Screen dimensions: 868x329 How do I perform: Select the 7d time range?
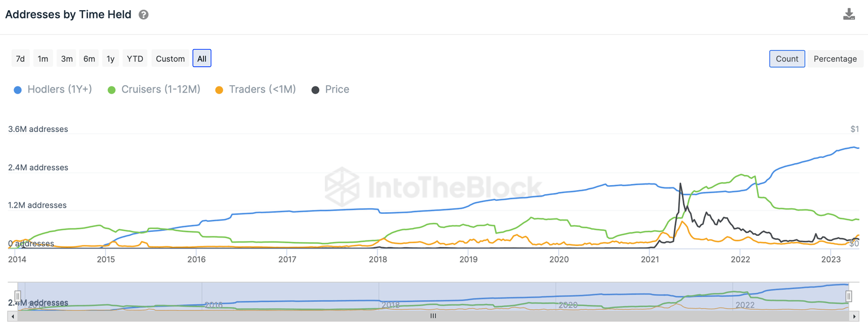(20, 59)
